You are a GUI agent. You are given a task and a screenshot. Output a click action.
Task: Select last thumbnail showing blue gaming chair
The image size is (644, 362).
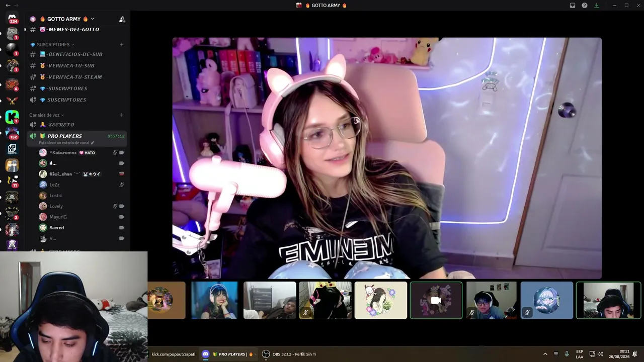click(x=608, y=300)
